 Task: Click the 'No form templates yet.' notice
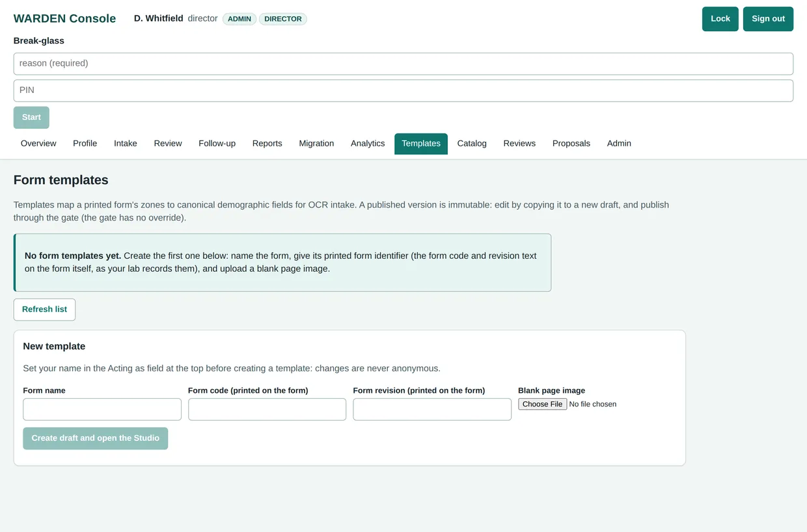pos(282,263)
